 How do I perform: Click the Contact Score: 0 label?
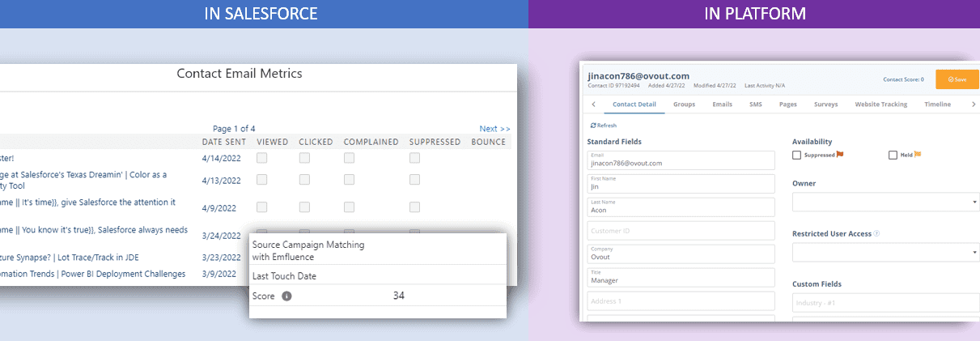pos(903,79)
